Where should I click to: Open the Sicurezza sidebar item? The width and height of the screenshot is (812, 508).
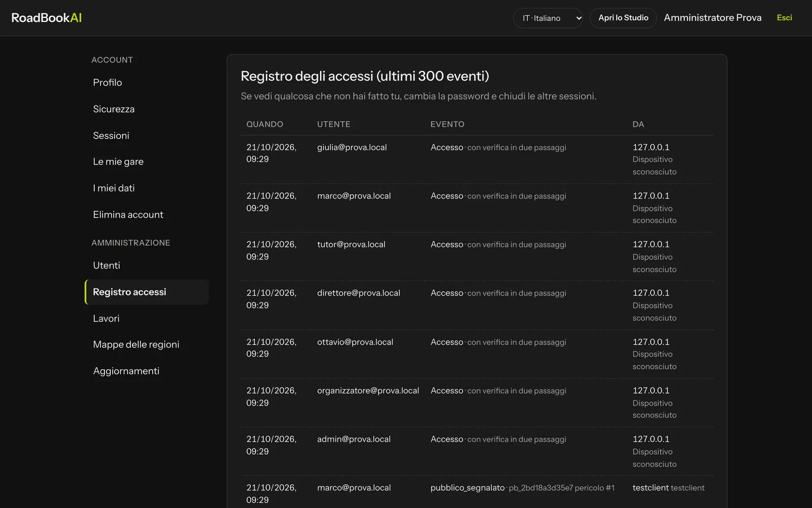(147, 109)
